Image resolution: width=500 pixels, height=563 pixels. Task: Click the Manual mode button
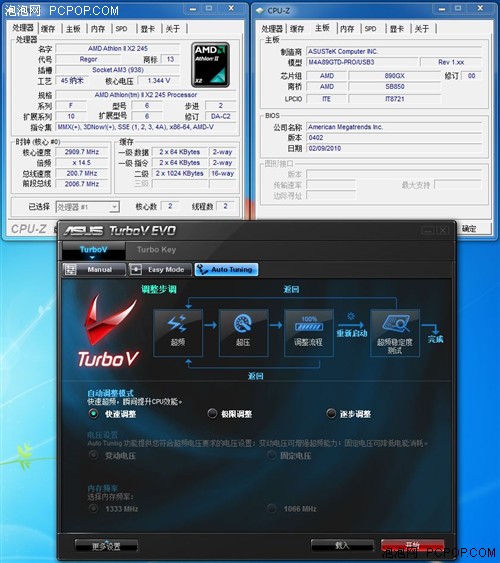pyautogui.click(x=94, y=270)
